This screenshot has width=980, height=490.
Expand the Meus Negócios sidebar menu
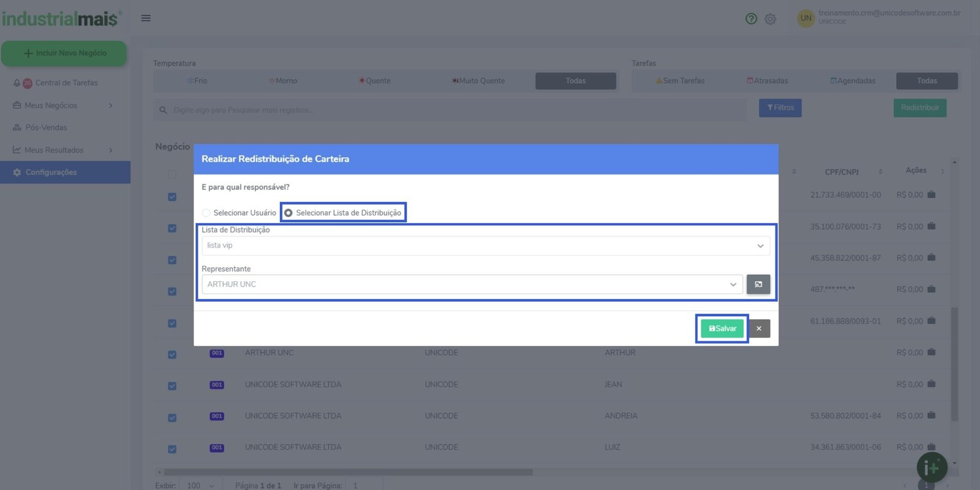[x=64, y=105]
